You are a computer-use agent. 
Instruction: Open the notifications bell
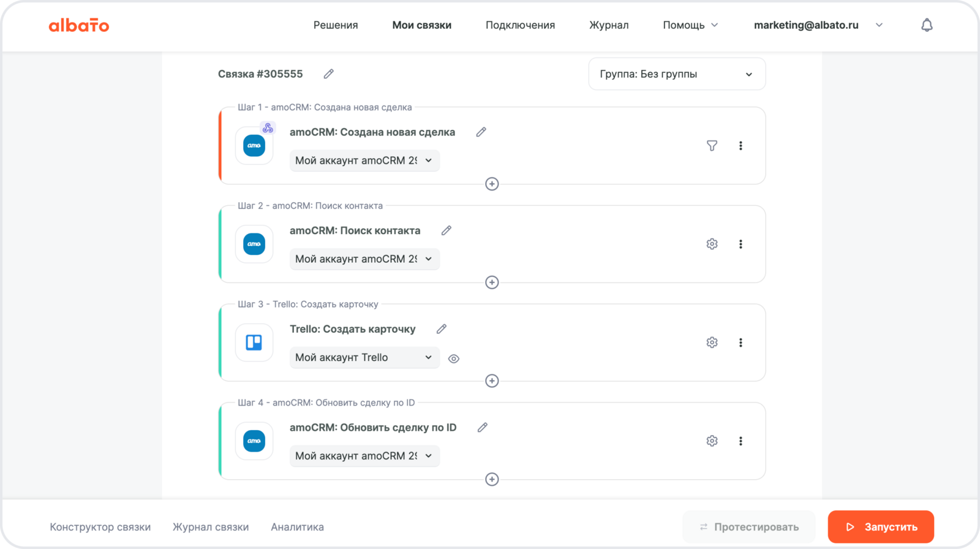[927, 25]
